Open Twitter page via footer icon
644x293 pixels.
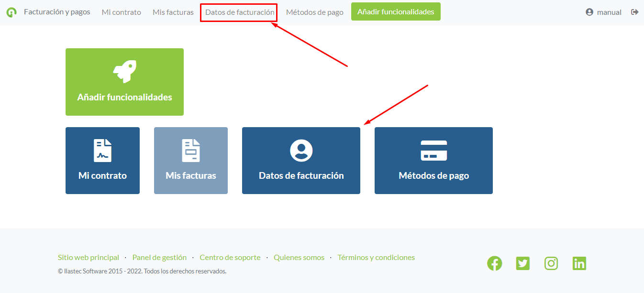coord(523,263)
